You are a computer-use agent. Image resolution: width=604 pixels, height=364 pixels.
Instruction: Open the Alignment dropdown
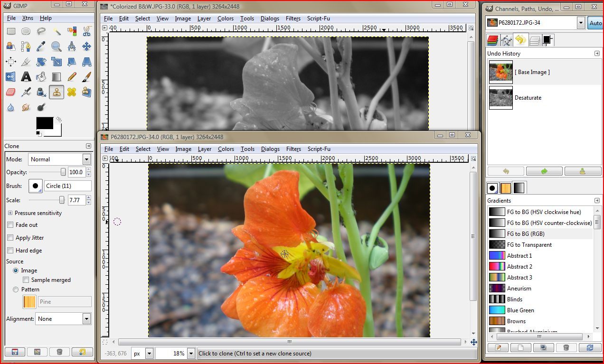tap(63, 319)
